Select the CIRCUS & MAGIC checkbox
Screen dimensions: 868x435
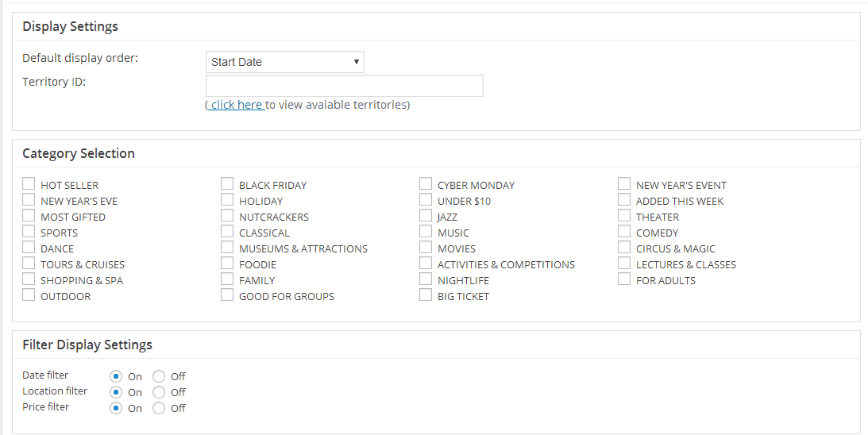click(624, 248)
